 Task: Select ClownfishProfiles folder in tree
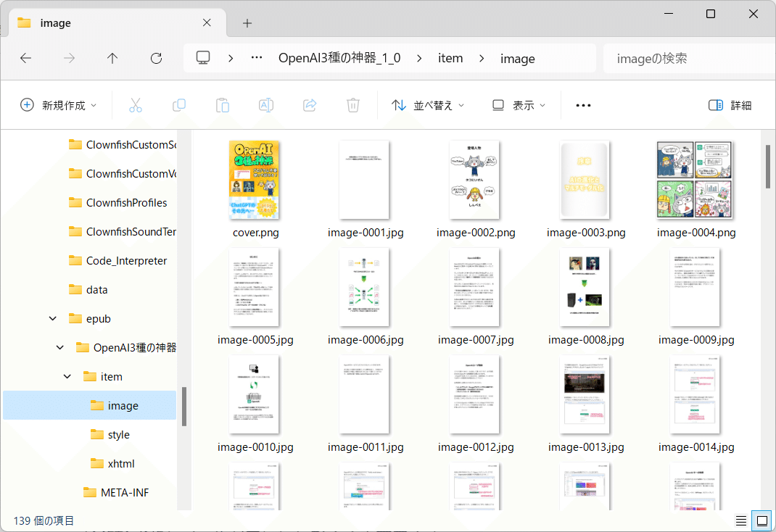[x=117, y=203]
